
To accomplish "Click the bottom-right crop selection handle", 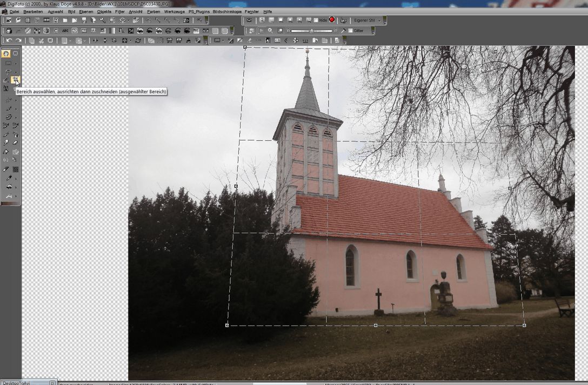I will (x=524, y=325).
